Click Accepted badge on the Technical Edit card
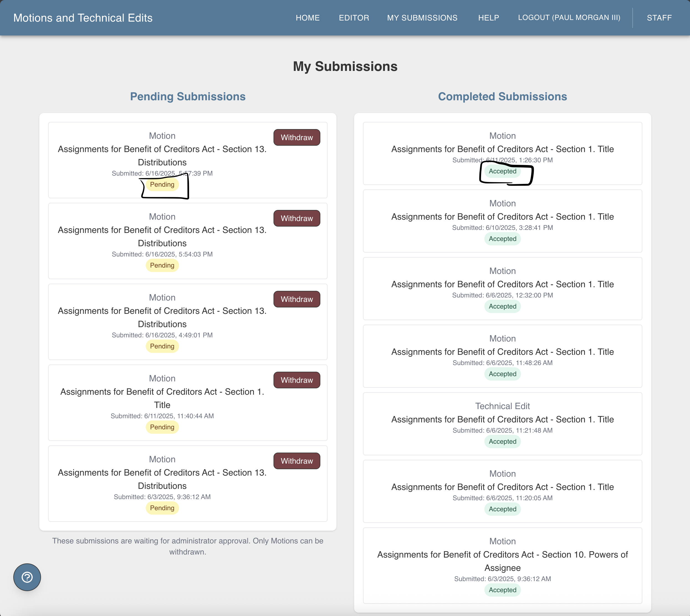Viewport: 690px width, 616px height. click(502, 442)
